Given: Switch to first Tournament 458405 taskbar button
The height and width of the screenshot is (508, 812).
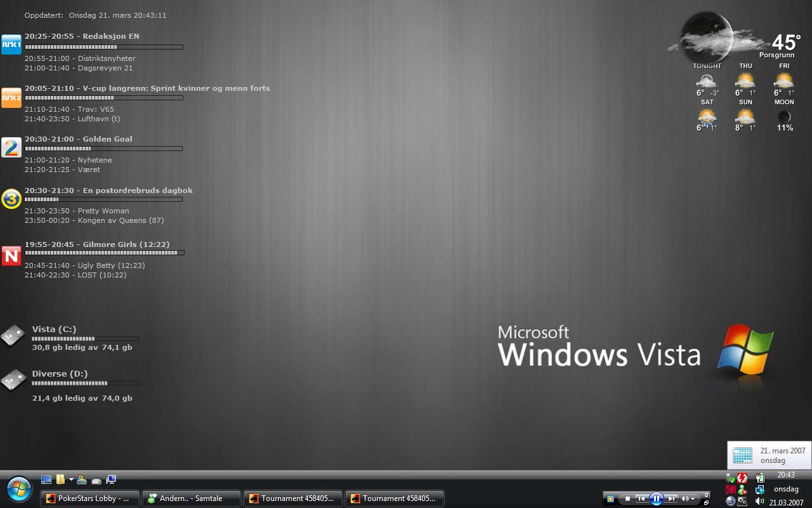Looking at the screenshot, I should pyautogui.click(x=293, y=498).
